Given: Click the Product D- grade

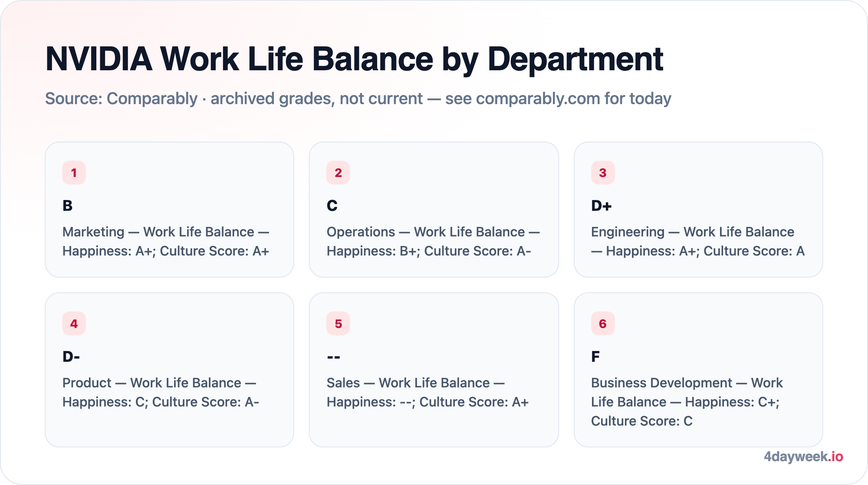Looking at the screenshot, I should (71, 357).
